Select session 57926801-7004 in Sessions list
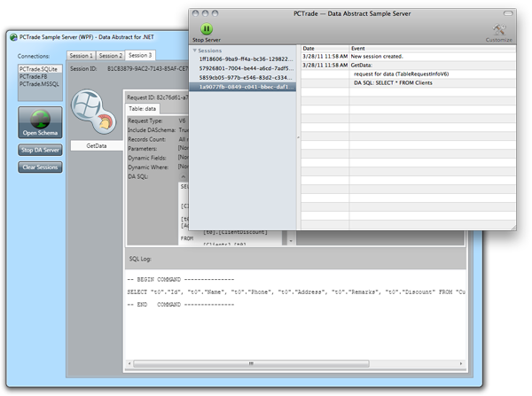Screen dimensions: 532x396 pyautogui.click(x=243, y=68)
